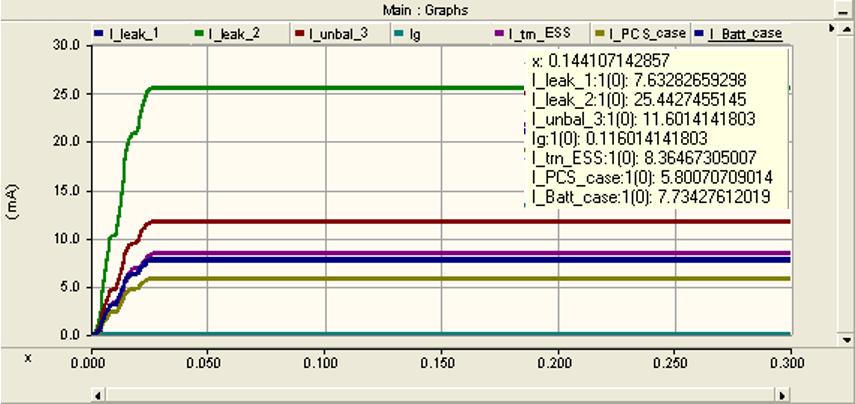Click the dark red swatch of I_unbal_3
Image resolution: width=855 pixels, height=404 pixels.
pos(299,34)
